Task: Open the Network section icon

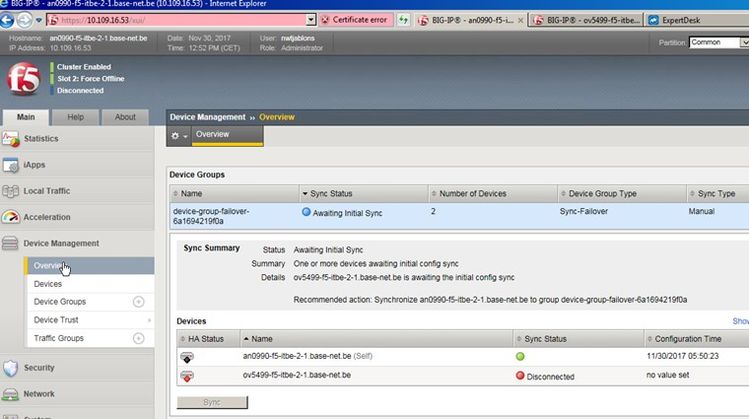Action: pos(11,394)
